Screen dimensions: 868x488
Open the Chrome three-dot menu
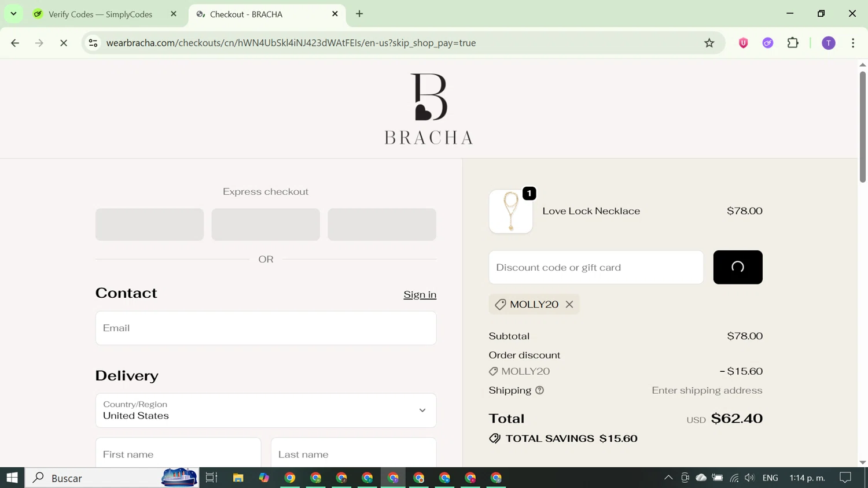853,43
